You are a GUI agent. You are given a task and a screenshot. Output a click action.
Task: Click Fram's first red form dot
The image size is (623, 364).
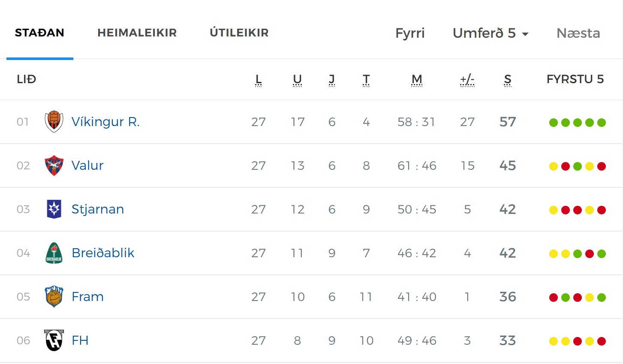[x=554, y=298]
